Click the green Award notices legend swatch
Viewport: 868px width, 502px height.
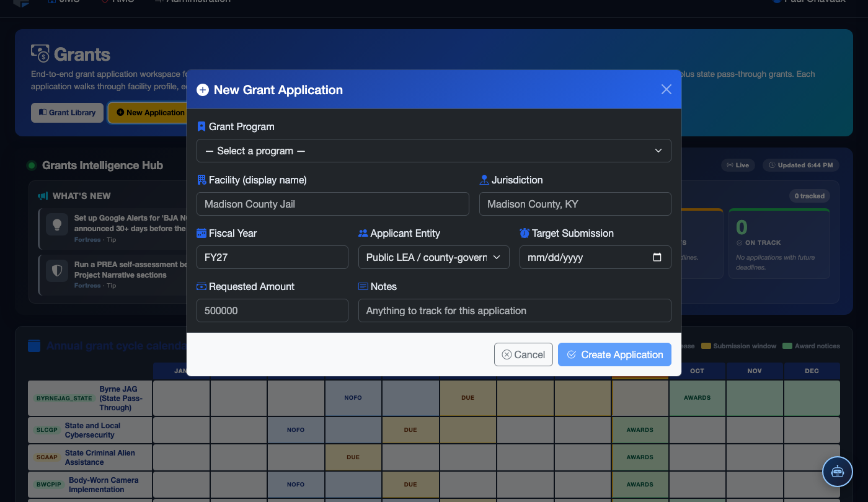click(x=787, y=346)
